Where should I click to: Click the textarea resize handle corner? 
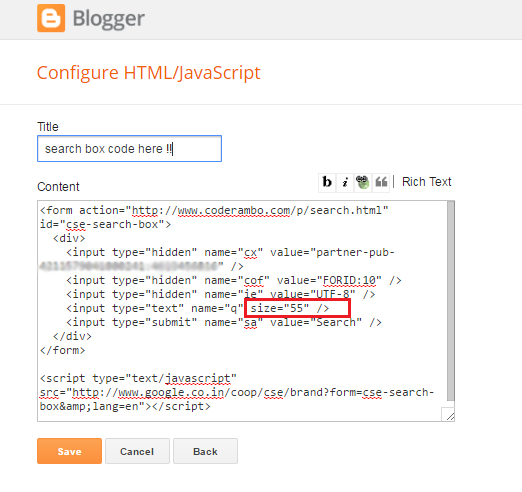pos(449,415)
